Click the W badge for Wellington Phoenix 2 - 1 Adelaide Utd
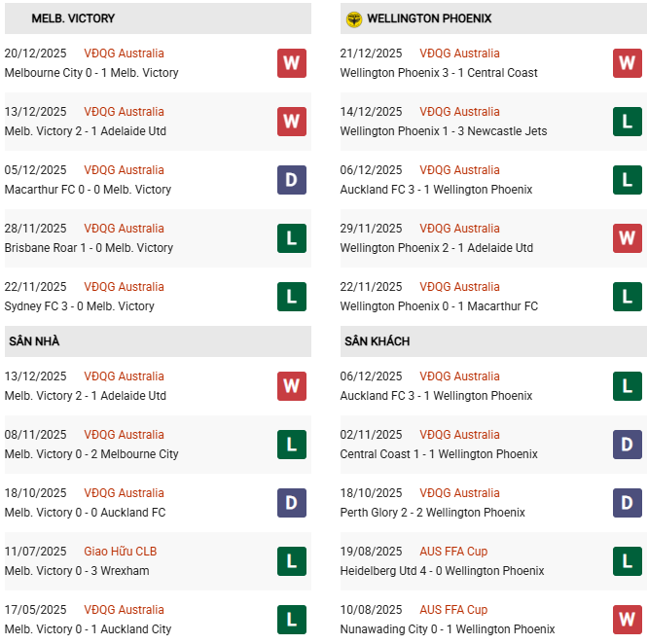The height and width of the screenshot is (644, 648). coord(627,238)
